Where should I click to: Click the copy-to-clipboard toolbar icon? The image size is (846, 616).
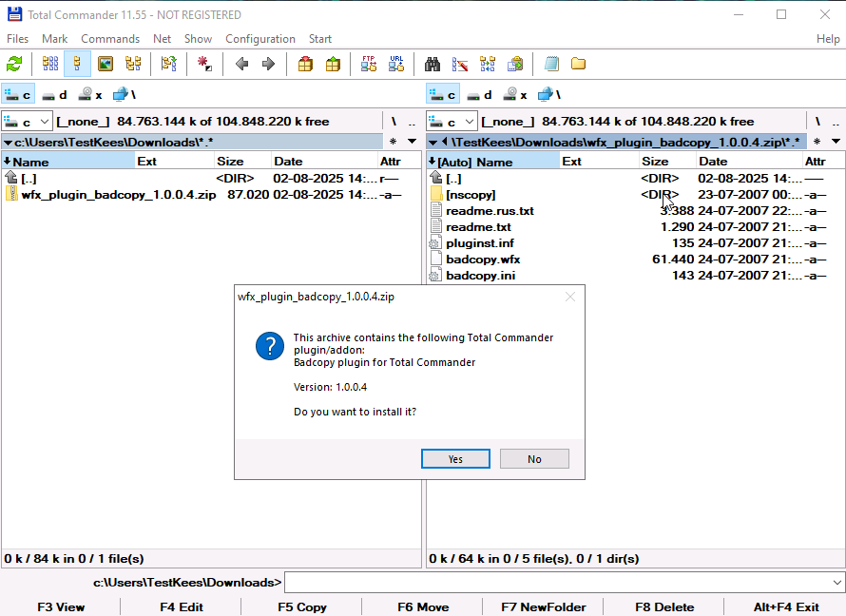tap(515, 65)
